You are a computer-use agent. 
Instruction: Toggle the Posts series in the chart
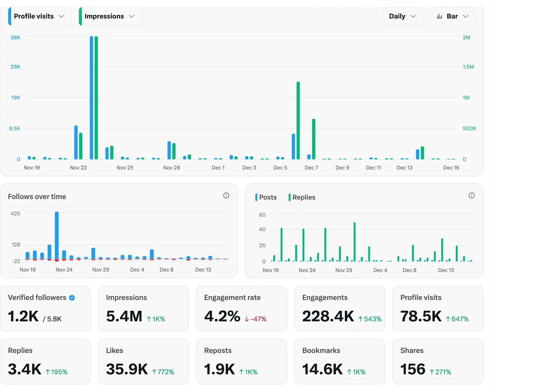point(266,197)
